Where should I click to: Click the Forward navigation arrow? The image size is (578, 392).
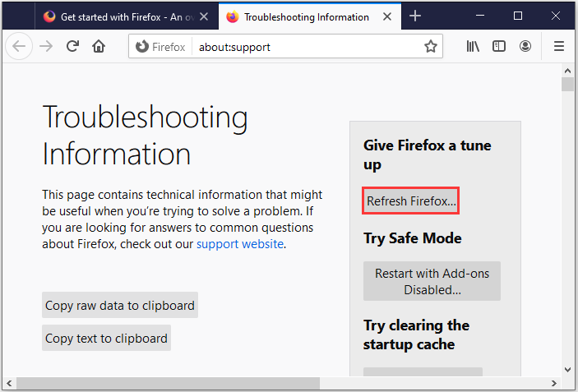tap(46, 46)
